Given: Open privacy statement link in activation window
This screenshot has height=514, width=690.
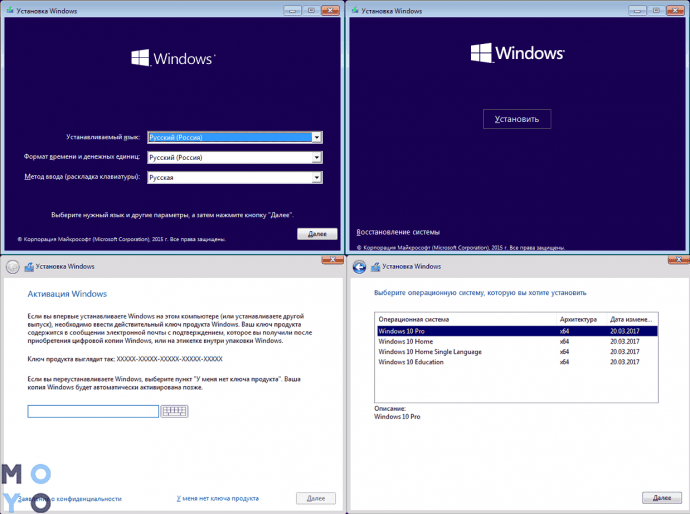Looking at the screenshot, I should click(70, 499).
